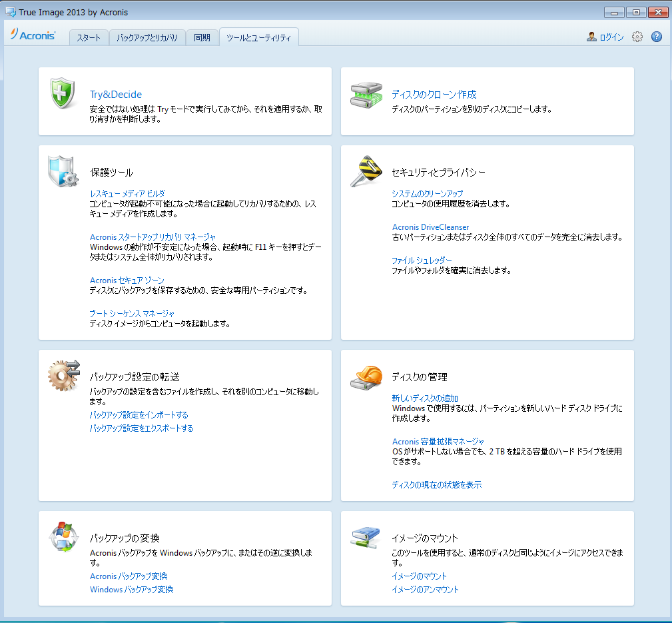672x623 pixels.
Task: Show ディスクの現在の状態を表示
Action: coord(437,484)
